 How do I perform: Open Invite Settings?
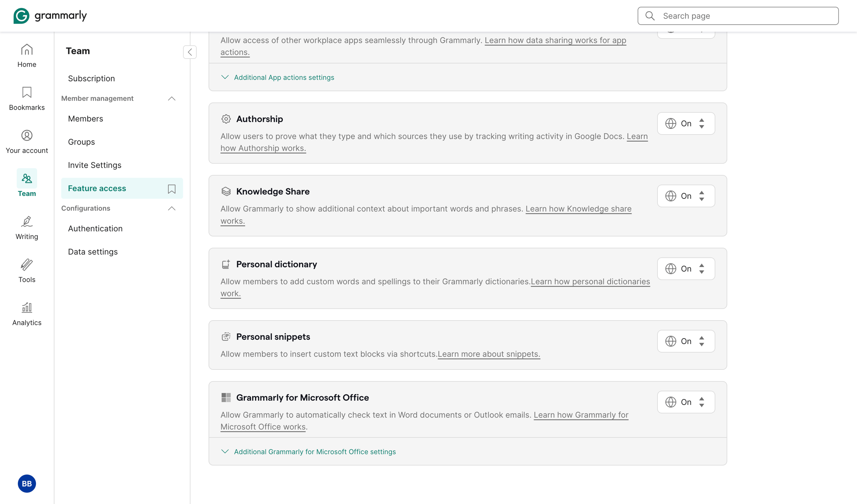[95, 165]
